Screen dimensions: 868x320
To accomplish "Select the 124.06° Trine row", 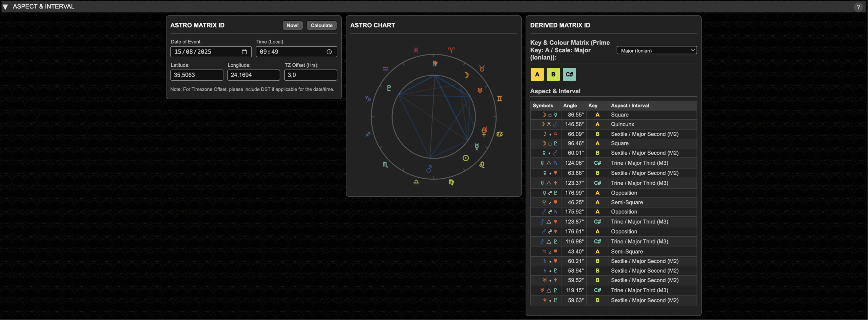I will tap(613, 163).
